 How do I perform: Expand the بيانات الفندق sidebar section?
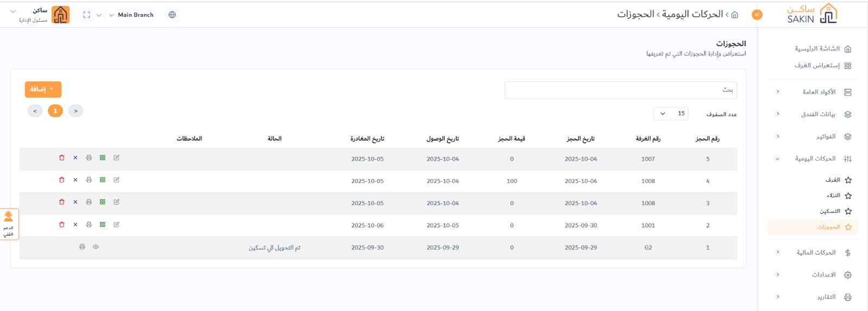click(x=818, y=115)
